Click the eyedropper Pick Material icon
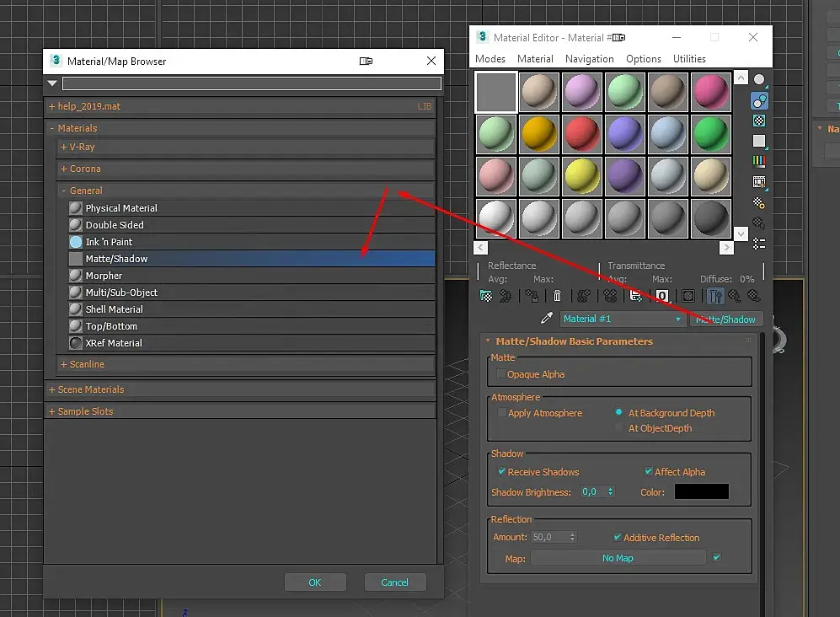 tap(547, 319)
